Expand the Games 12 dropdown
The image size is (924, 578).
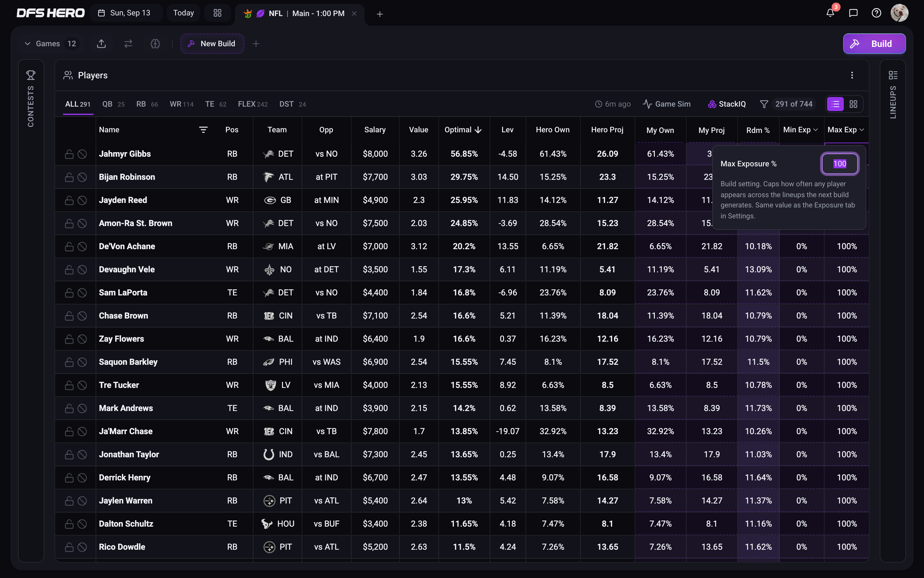(x=50, y=44)
